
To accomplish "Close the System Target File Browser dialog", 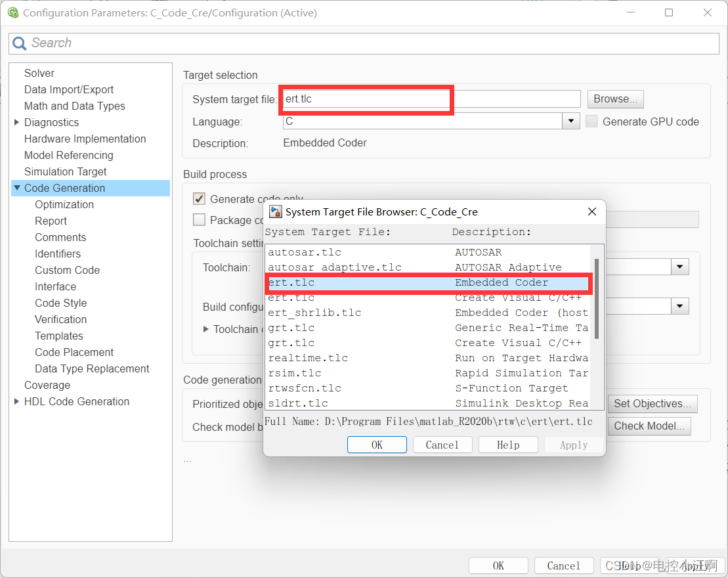I will click(592, 212).
